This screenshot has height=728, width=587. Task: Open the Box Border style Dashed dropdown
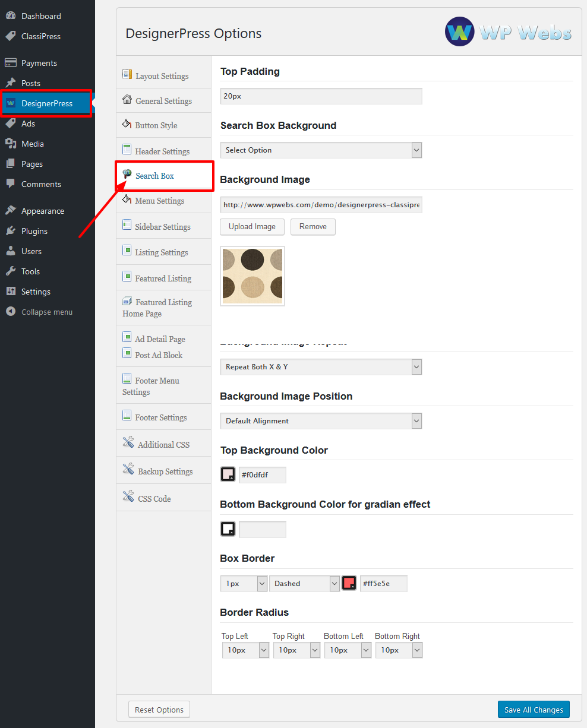point(304,584)
